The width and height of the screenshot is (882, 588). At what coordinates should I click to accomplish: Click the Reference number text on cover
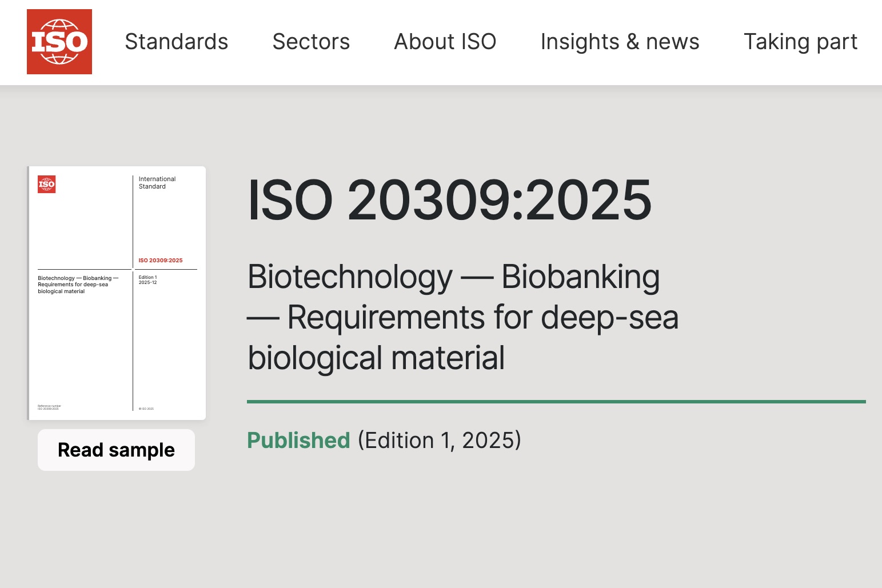[49, 407]
